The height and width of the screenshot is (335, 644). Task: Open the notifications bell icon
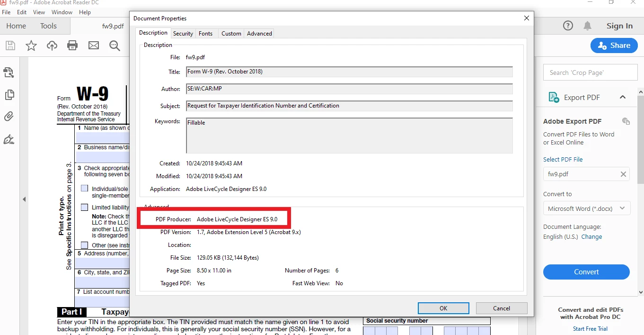(x=587, y=26)
